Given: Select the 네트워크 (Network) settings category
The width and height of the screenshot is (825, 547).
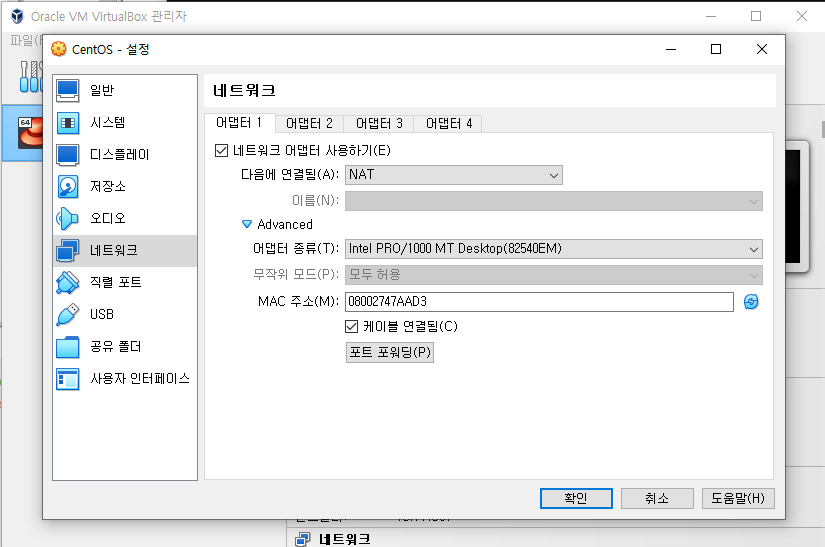Looking at the screenshot, I should (125, 250).
